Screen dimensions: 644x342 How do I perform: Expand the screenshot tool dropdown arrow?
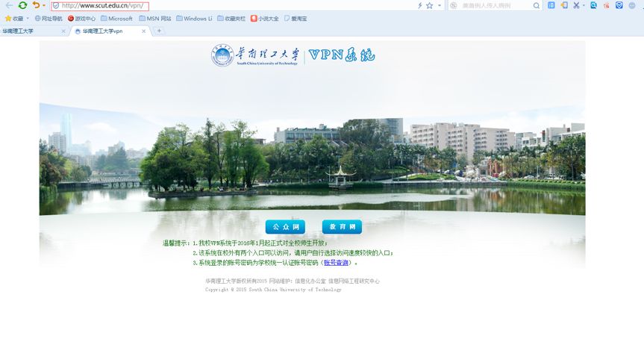pyautogui.click(x=584, y=6)
